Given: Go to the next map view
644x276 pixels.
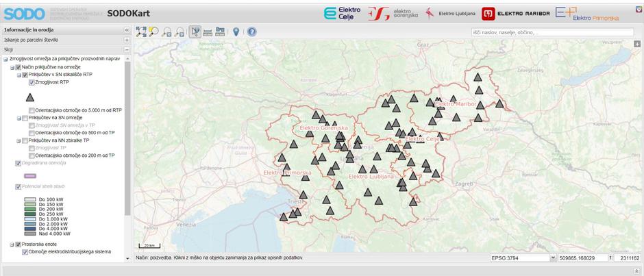Looking at the screenshot, I should [180, 32].
